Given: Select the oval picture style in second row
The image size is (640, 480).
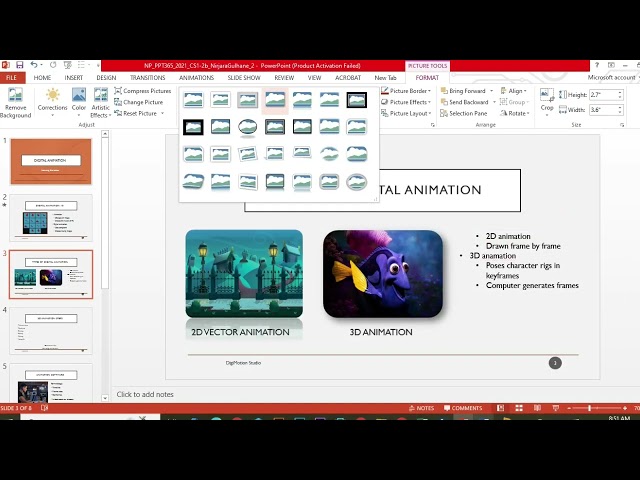Looking at the screenshot, I should point(248,127).
